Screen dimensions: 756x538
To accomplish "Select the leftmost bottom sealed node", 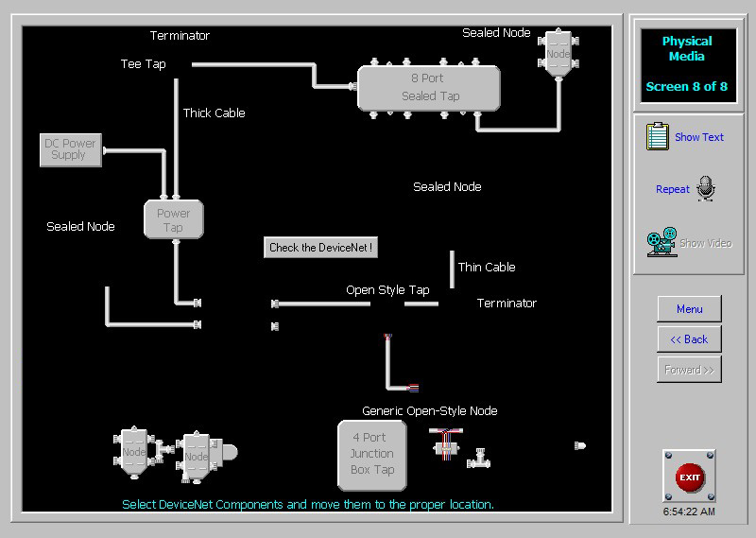I will coord(133,451).
